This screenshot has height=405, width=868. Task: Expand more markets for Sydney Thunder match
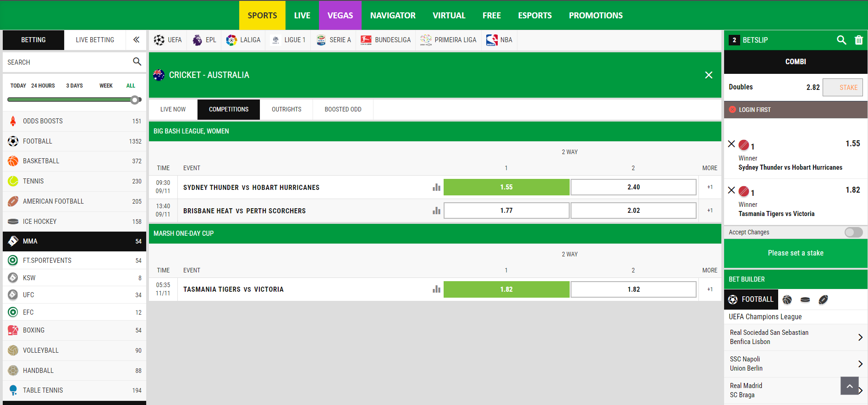coord(710,187)
